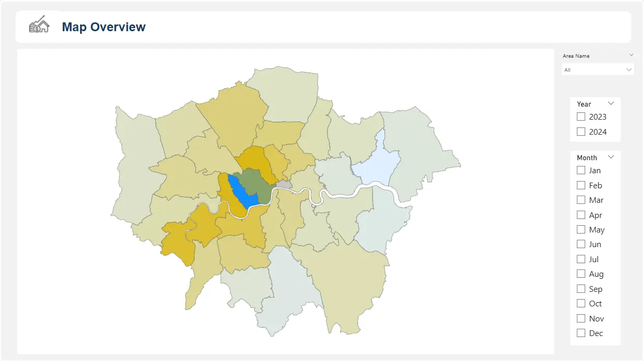644x361 pixels.
Task: Check the 2023 year checkbox
Action: click(581, 117)
